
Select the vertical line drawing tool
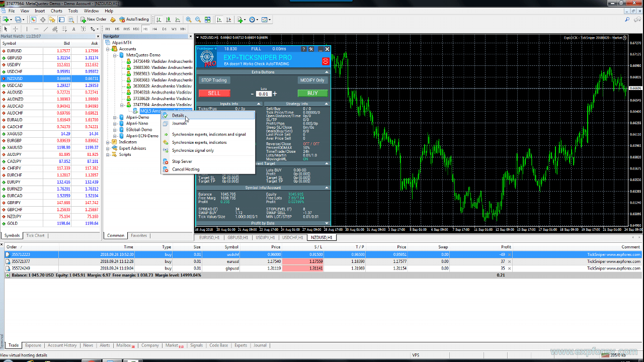(27, 29)
